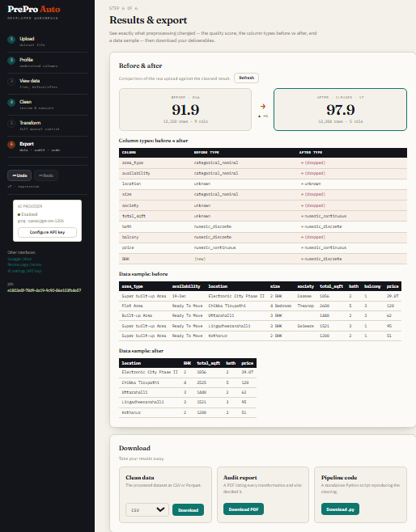The width and height of the screenshot is (416, 532).
Task: Click the 'balcony' row in column types
Action: pos(263,237)
